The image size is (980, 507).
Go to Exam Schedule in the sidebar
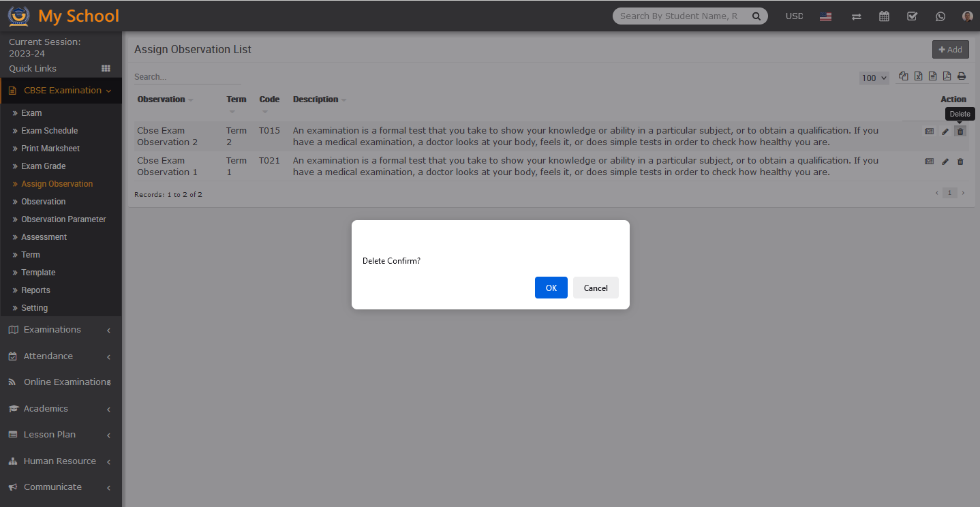49,131
